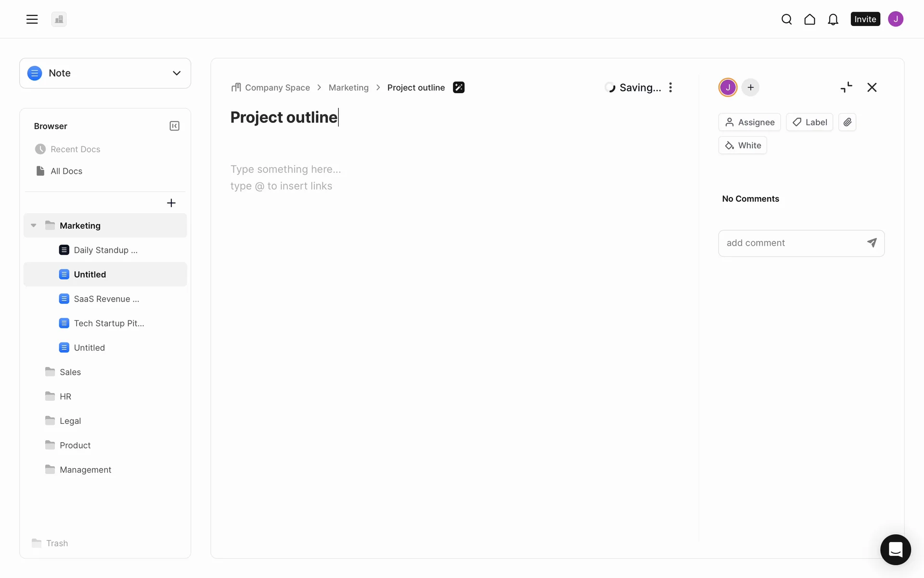Open the three-dot document options menu

tap(670, 88)
